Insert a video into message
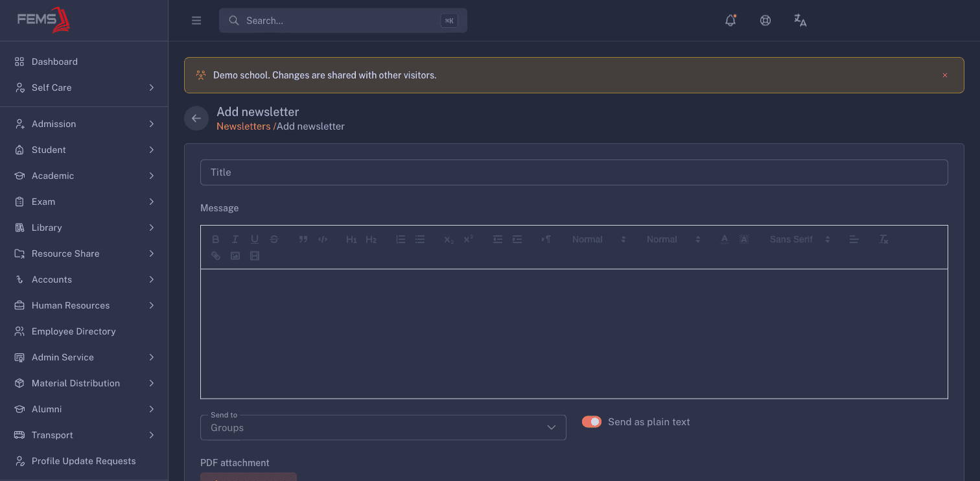The image size is (980, 481). [255, 256]
